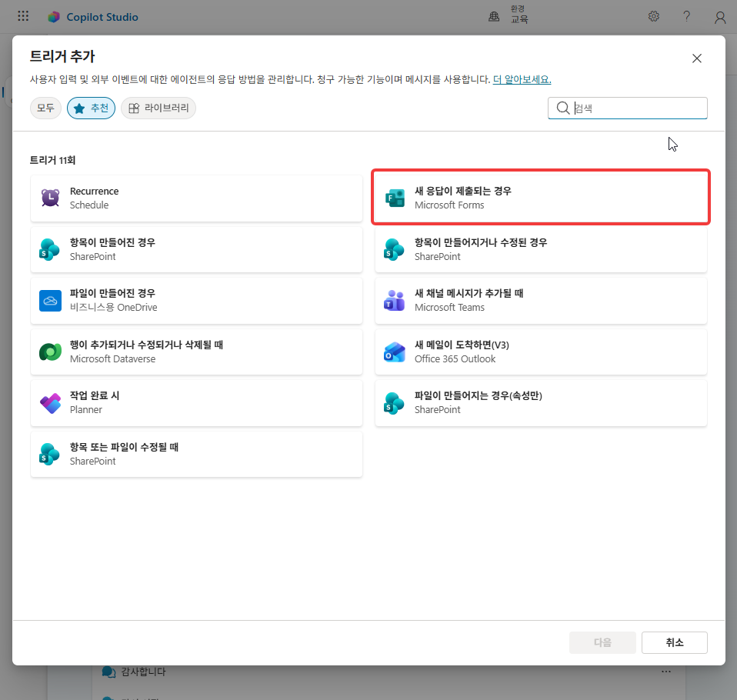Select 새 채널 메시지가 추가될 때 trigger
Image resolution: width=737 pixels, height=700 pixels.
(x=541, y=301)
